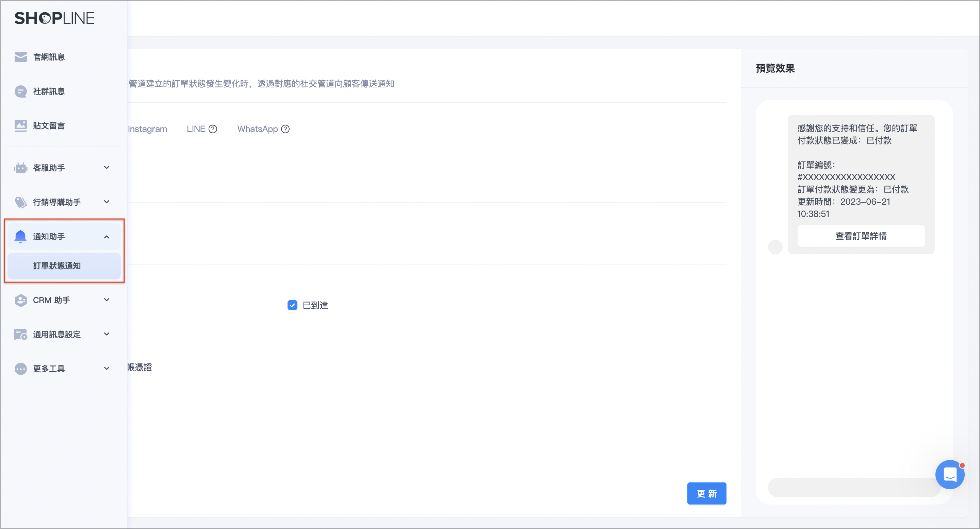Click the bell icon for 通知助手
Viewport: 980px width, 529px height.
pyautogui.click(x=20, y=236)
